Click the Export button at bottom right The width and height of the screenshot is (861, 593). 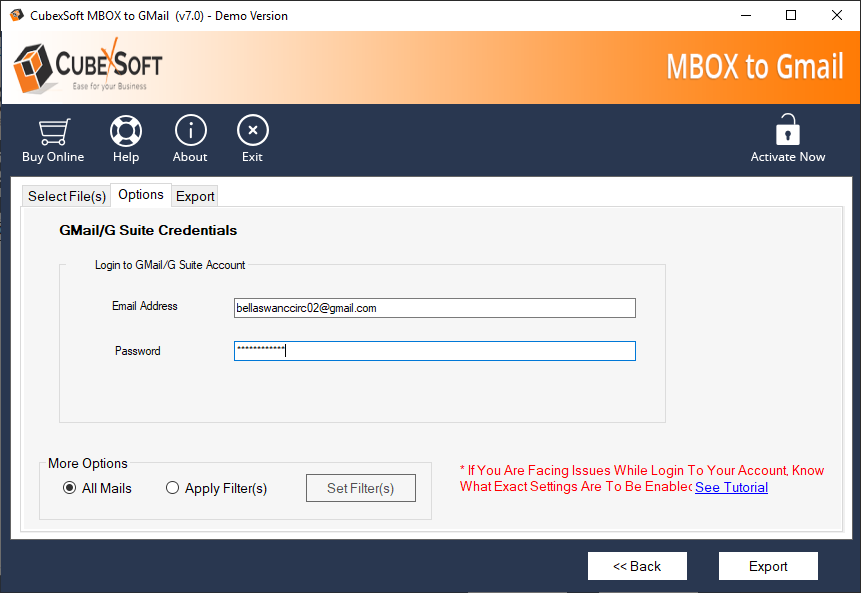[x=768, y=566]
